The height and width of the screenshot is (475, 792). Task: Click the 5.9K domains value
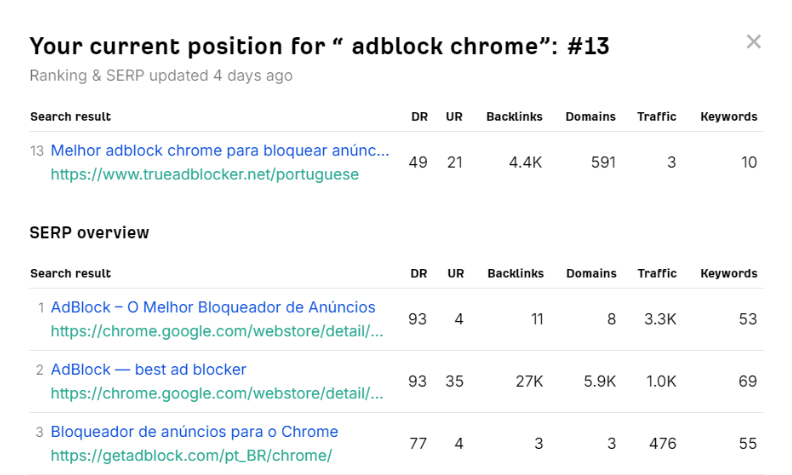point(599,381)
